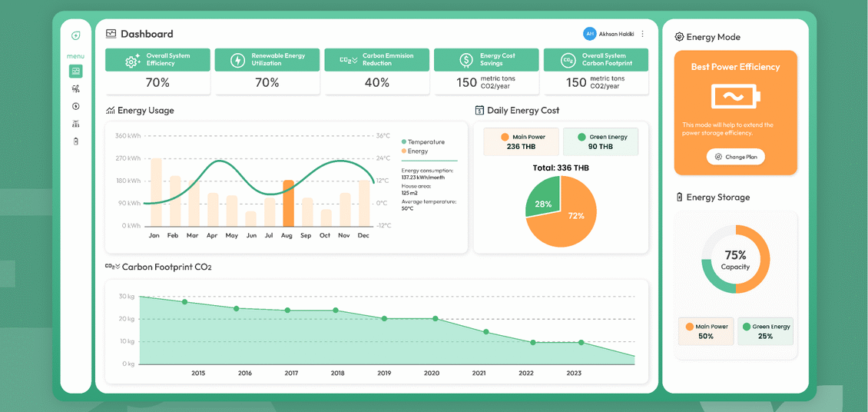The width and height of the screenshot is (868, 412).
Task: Toggle the Energy legend item
Action: (x=415, y=151)
